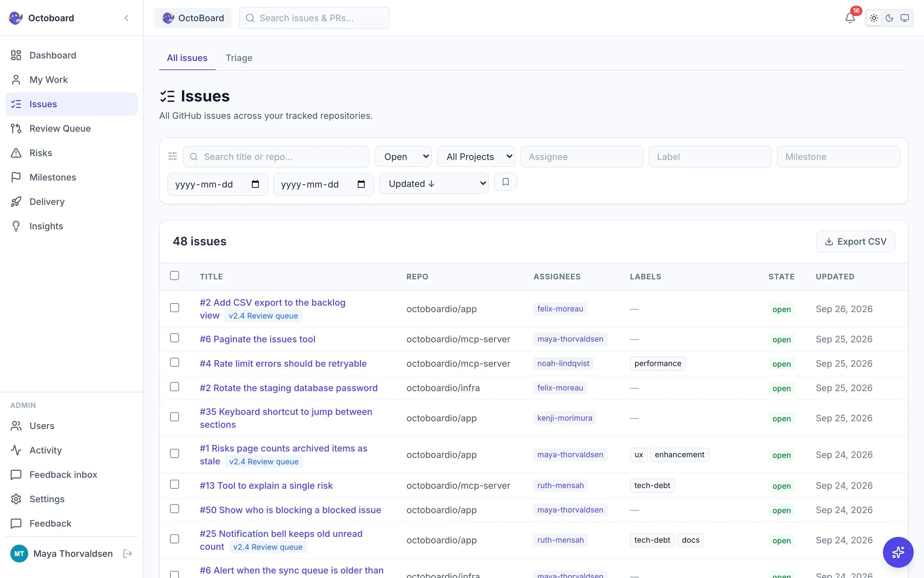Check Rotate staging database password row
This screenshot has width=924, height=578.
click(175, 387)
